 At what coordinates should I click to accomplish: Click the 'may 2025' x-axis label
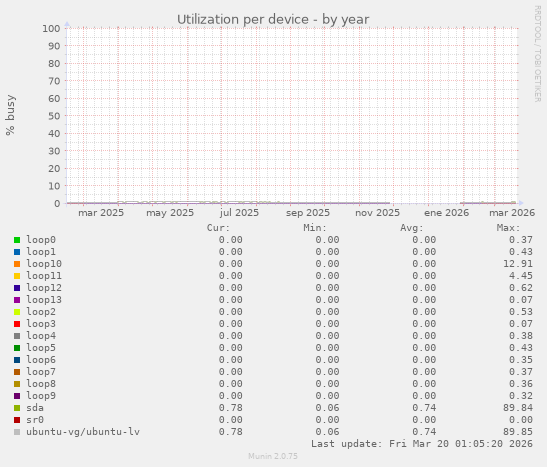pyautogui.click(x=170, y=213)
